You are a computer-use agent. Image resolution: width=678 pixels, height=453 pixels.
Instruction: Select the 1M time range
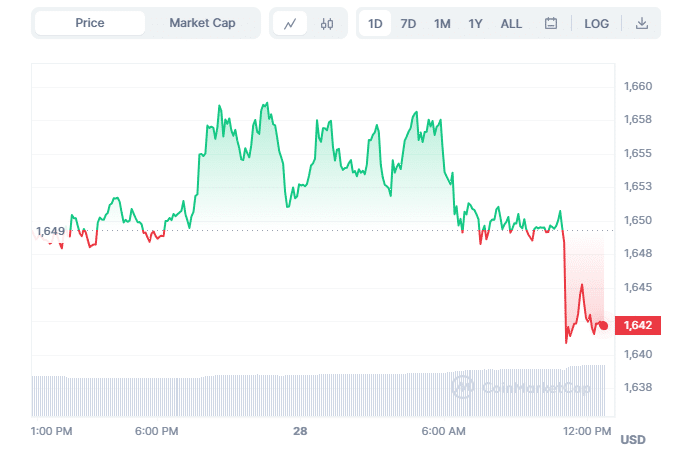coord(442,23)
